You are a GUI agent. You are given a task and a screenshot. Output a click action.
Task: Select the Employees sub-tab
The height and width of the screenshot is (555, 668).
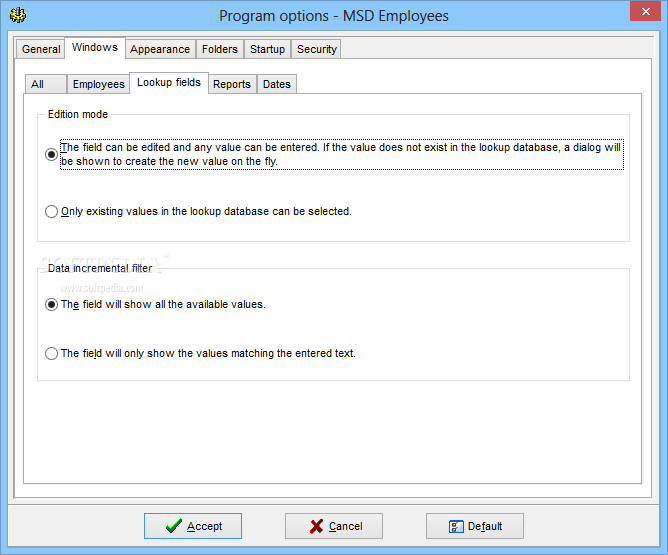pyautogui.click(x=98, y=84)
